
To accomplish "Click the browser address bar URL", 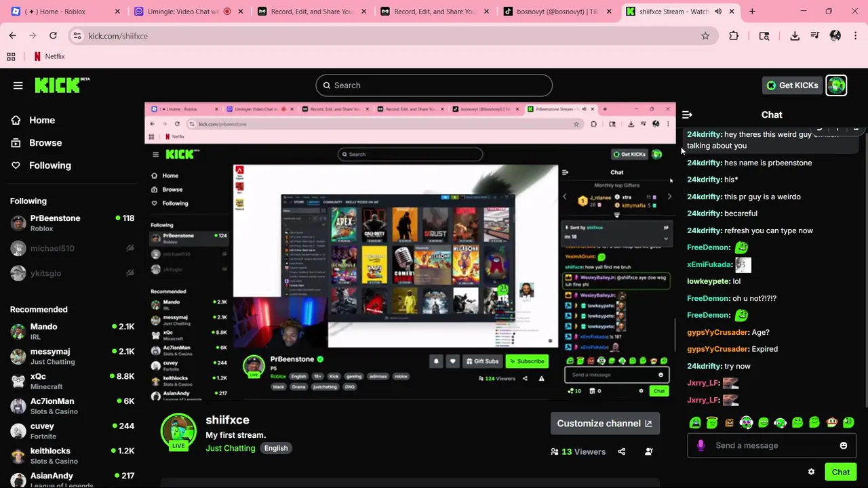I will click(x=118, y=36).
